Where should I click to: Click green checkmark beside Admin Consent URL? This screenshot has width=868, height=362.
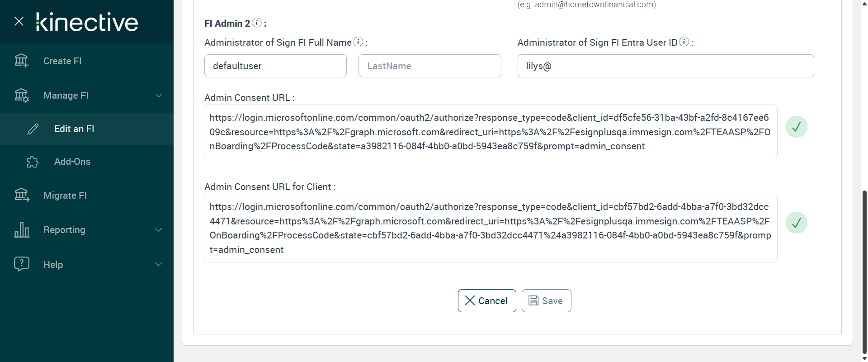pos(796,127)
